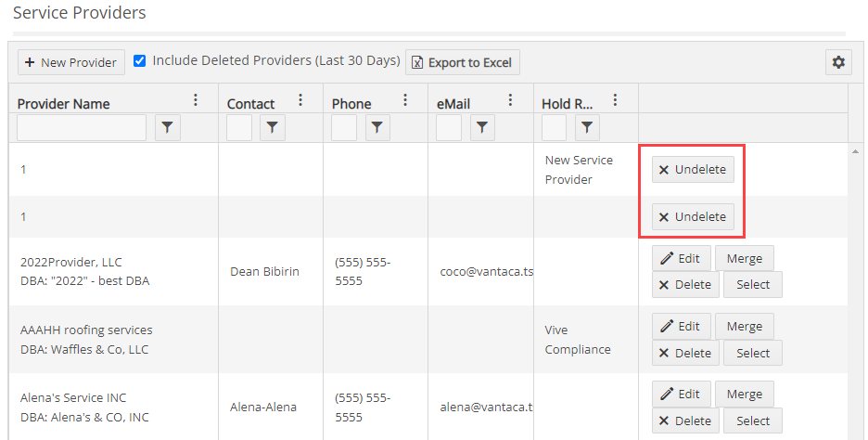The image size is (868, 440).
Task: Edit the 2022Provider, LLC row
Action: point(681,259)
